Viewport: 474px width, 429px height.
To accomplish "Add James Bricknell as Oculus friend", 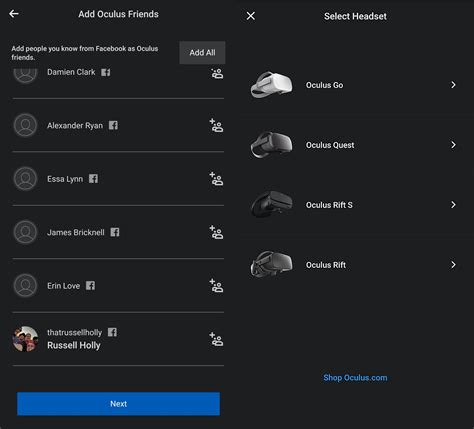I will [x=216, y=232].
